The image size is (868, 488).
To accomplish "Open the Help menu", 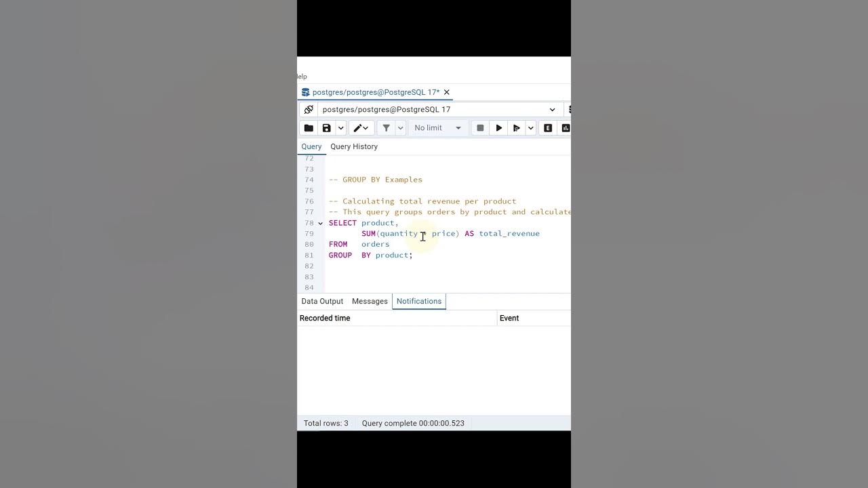I will pyautogui.click(x=302, y=77).
